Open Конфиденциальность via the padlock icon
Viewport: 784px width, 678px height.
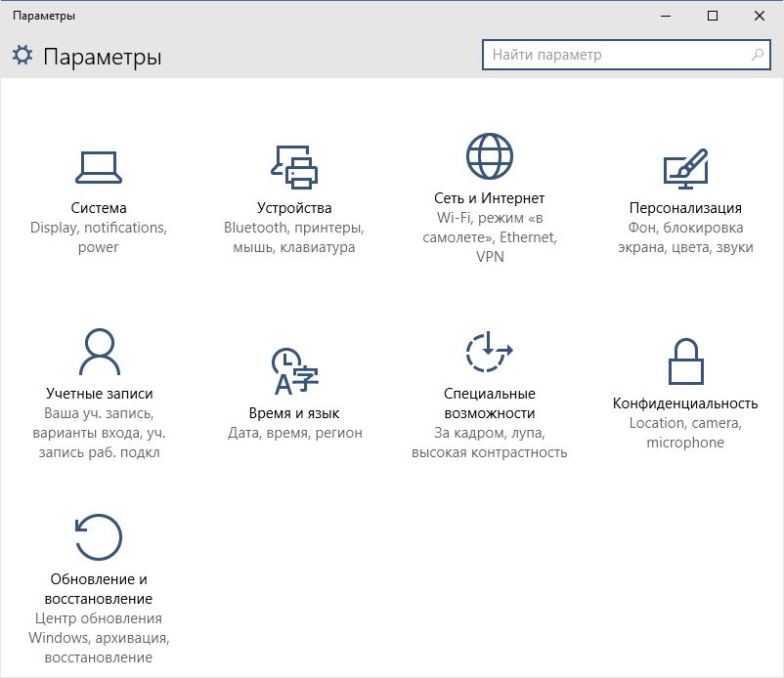pos(685,362)
